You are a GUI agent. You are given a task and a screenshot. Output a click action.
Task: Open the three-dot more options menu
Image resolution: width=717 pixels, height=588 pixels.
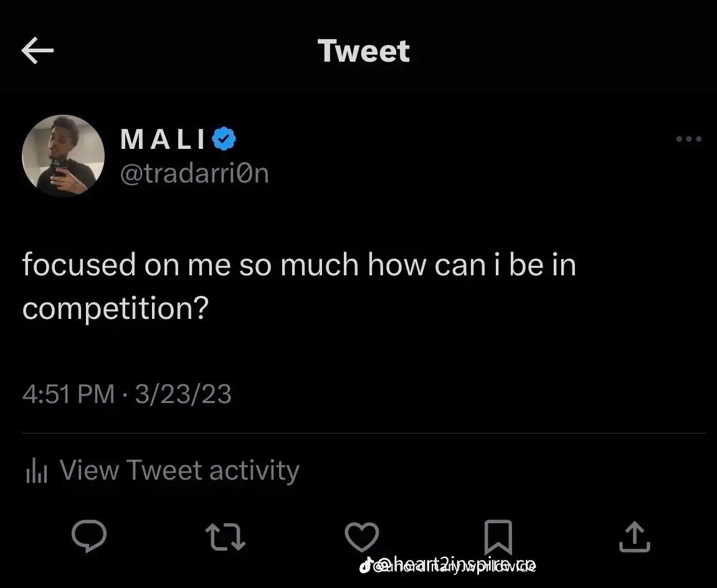click(x=688, y=138)
